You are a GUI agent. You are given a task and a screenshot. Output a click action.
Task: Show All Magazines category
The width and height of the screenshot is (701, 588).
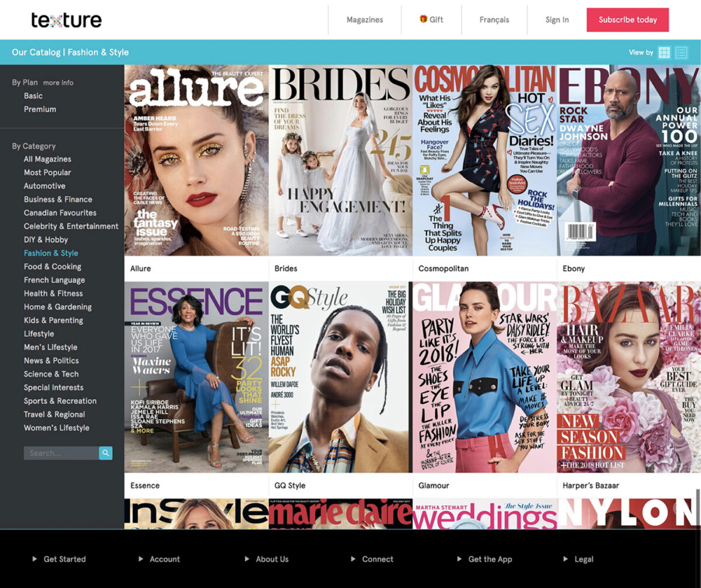[x=47, y=159]
